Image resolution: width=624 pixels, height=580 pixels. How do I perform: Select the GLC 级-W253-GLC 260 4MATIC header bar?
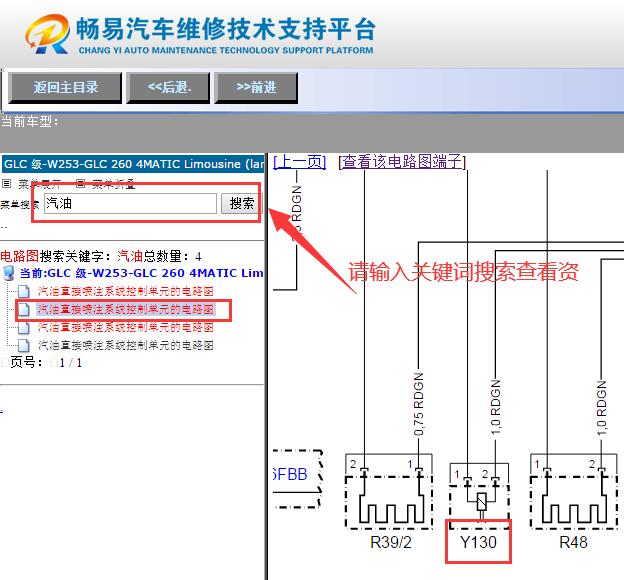tap(133, 164)
